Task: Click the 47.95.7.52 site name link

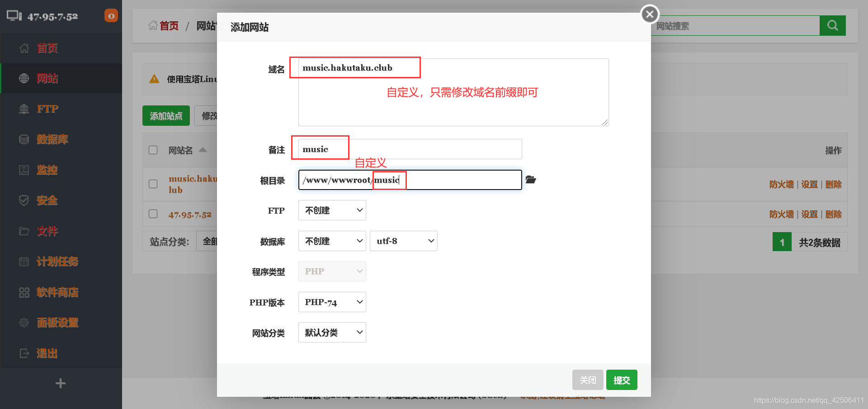Action: point(190,214)
